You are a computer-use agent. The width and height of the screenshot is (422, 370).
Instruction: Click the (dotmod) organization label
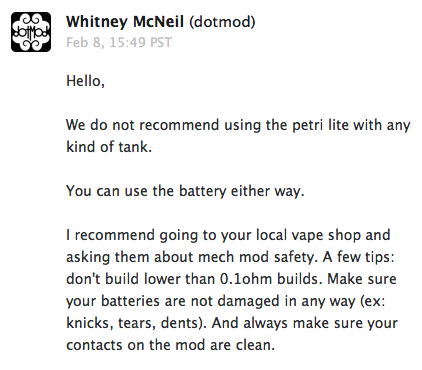(x=222, y=22)
